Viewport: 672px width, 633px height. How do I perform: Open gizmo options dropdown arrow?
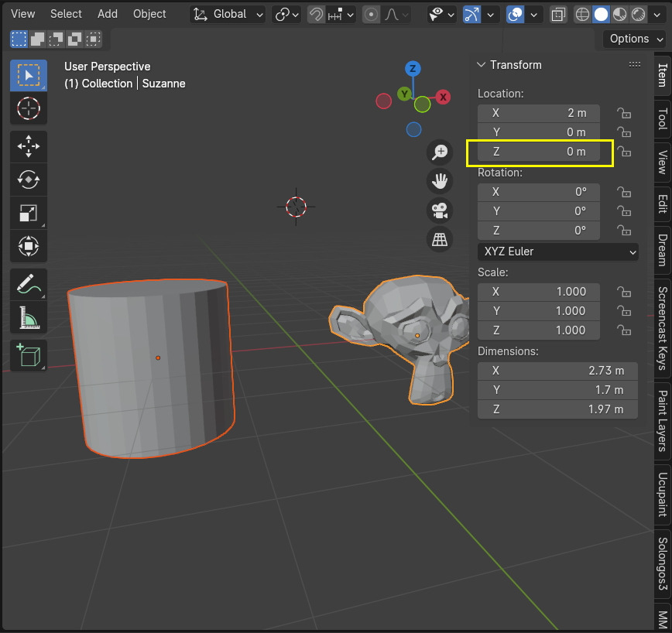(490, 15)
